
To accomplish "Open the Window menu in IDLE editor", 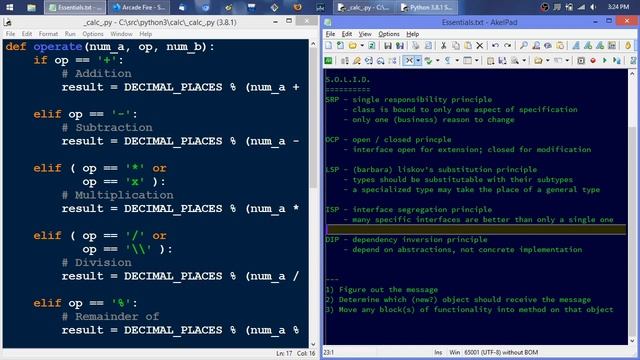I will 121,34.
